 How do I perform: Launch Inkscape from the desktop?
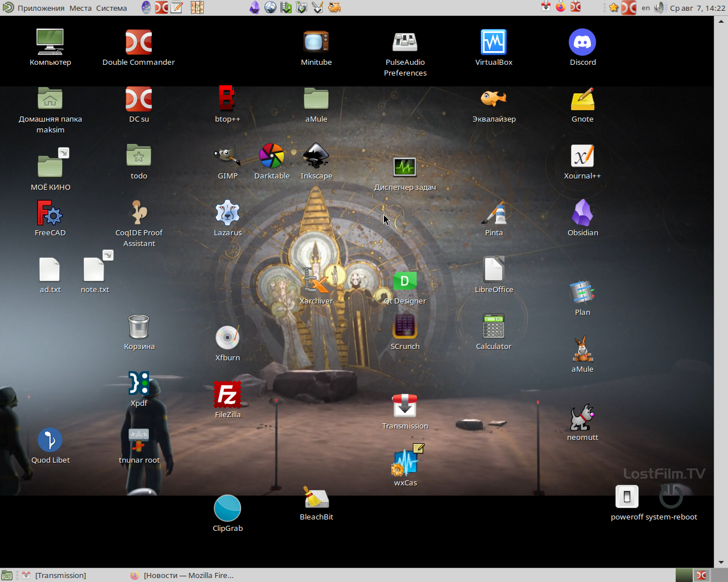[x=316, y=156]
